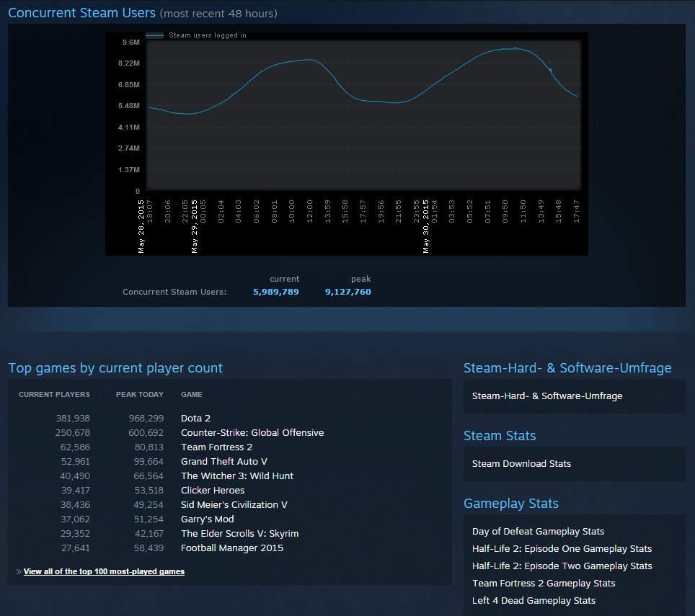Click the Steam users logged in legend swatch
The height and width of the screenshot is (616, 695).
[155, 35]
